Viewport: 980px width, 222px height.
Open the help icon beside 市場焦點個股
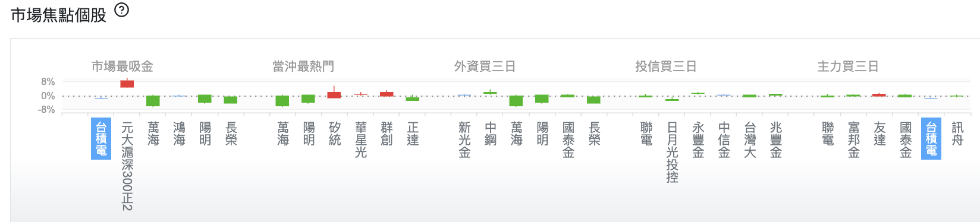(121, 10)
